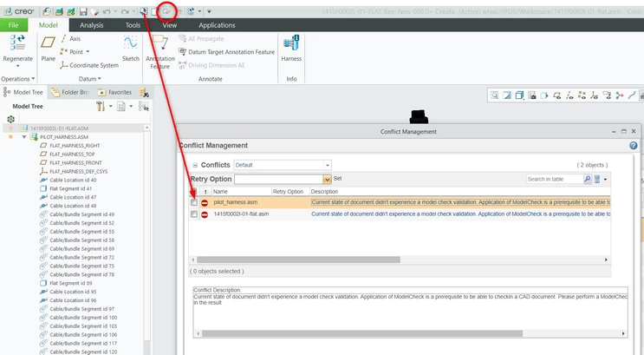644x355 pixels.
Task: Open the Retry Option dropdown arrow
Action: pos(327,180)
